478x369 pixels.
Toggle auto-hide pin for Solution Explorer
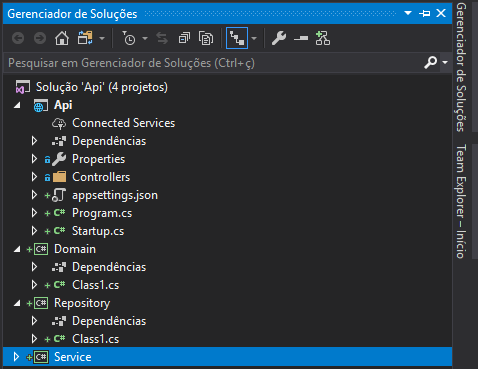click(x=424, y=13)
